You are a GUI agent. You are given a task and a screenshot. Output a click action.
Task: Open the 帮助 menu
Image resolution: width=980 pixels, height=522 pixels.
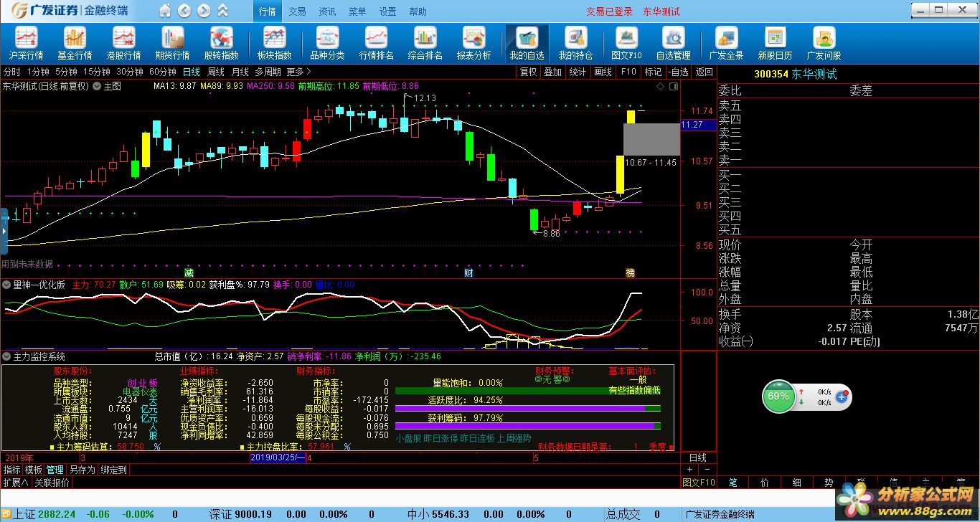click(418, 11)
